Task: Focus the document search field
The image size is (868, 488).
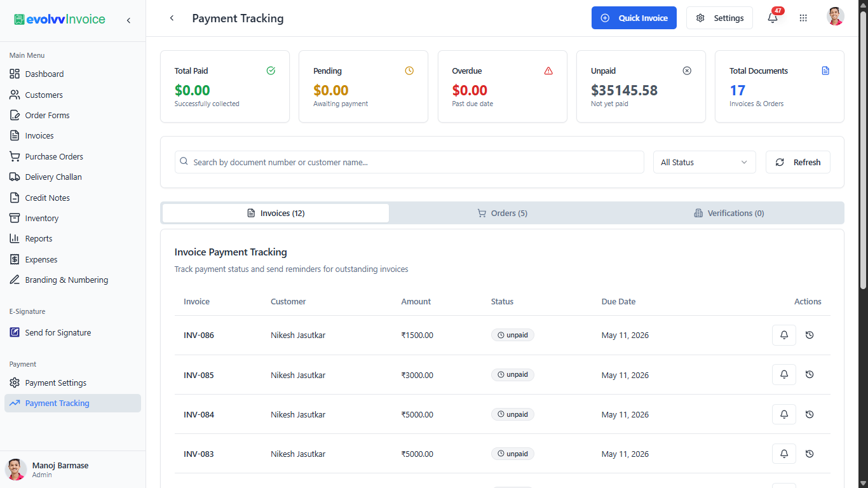Action: (x=409, y=162)
